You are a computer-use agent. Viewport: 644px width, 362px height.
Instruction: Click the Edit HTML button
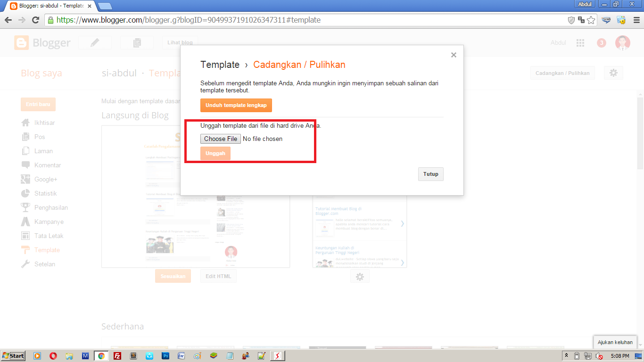(x=218, y=276)
